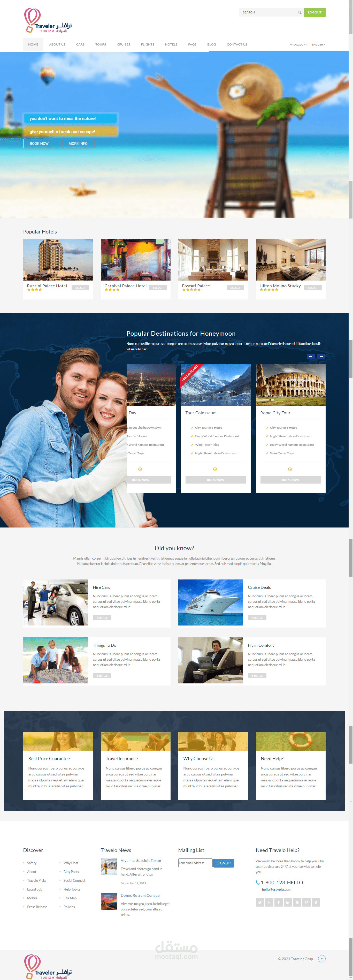The width and height of the screenshot is (353, 980).
Task: Click Book Now on the hero banner
Action: pos(39,144)
